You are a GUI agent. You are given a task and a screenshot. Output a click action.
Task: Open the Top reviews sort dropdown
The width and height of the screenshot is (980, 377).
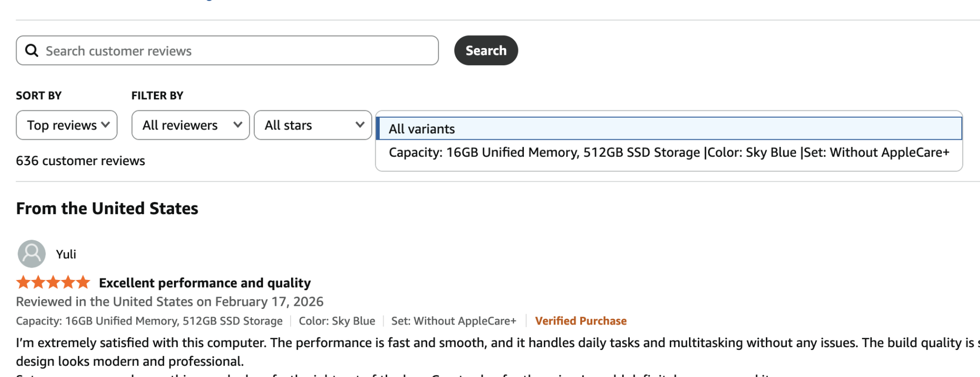tap(66, 125)
